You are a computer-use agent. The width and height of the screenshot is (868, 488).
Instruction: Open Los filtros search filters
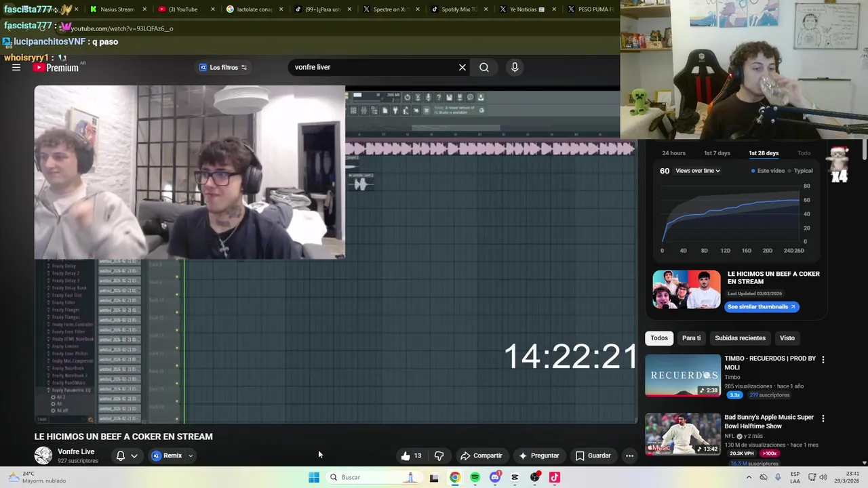223,67
